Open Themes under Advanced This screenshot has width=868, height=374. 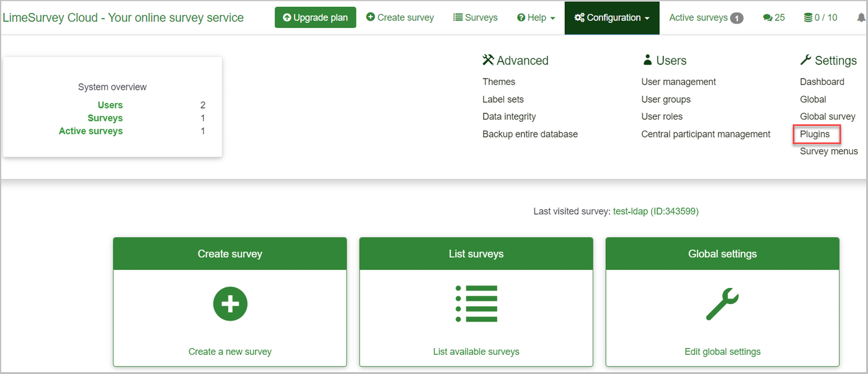pos(498,82)
